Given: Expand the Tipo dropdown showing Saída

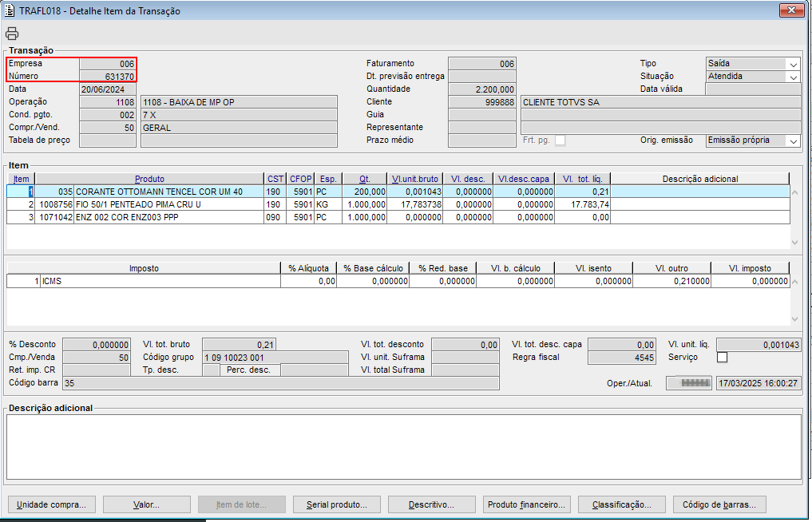Looking at the screenshot, I should point(793,64).
